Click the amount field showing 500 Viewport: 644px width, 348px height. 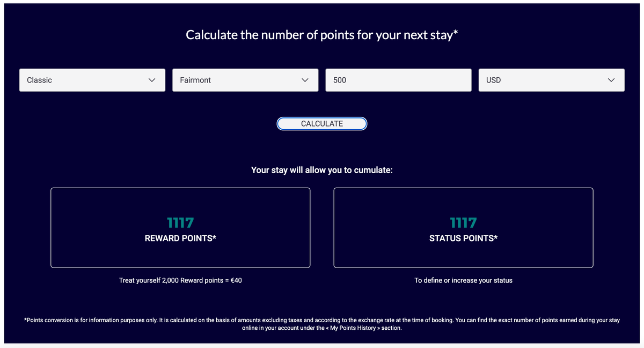click(398, 79)
